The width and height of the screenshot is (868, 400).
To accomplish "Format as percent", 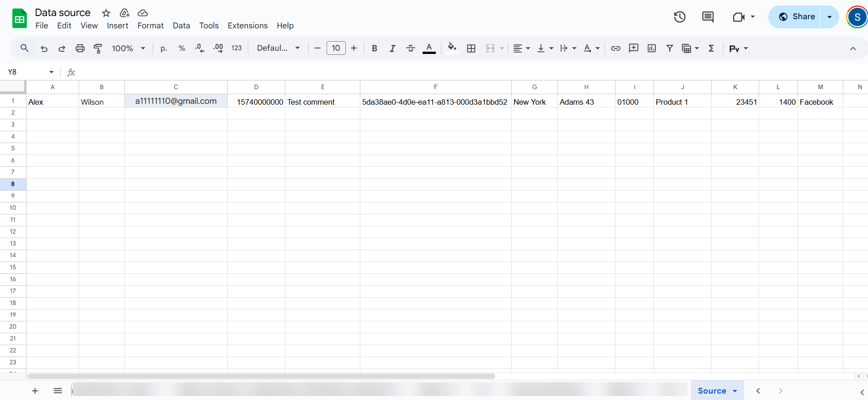I will coord(182,48).
